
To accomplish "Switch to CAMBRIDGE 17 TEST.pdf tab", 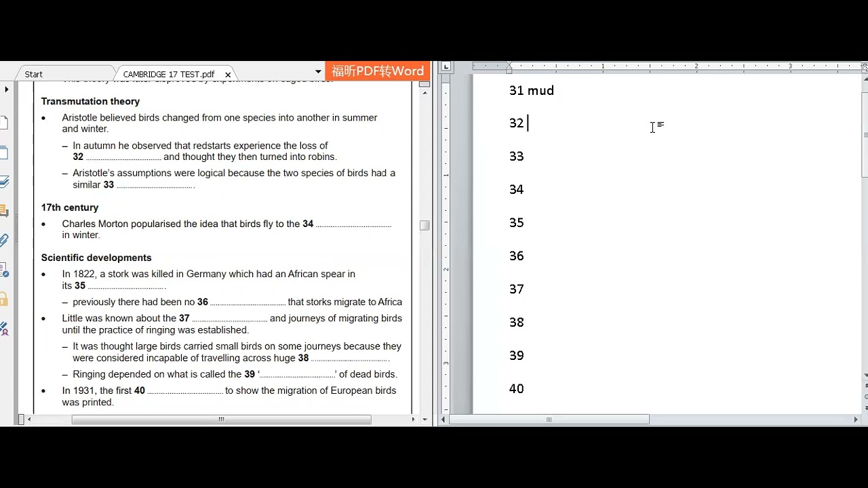I will (x=169, y=74).
